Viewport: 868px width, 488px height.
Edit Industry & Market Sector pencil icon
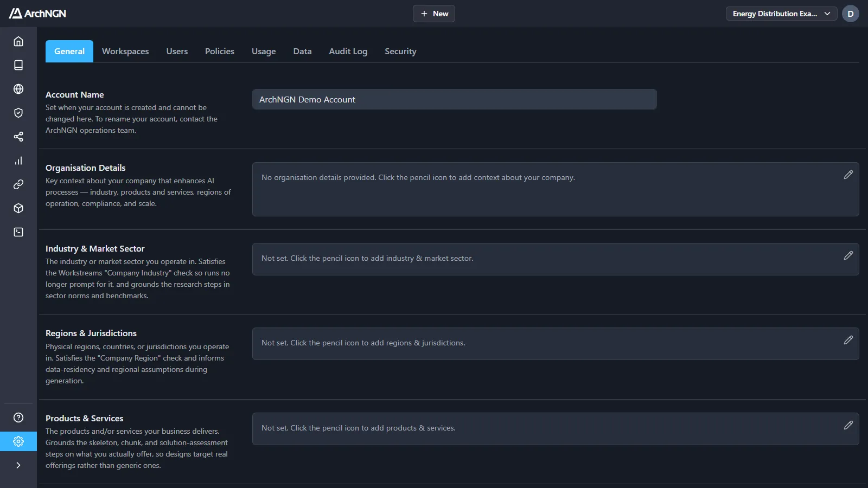coord(848,255)
